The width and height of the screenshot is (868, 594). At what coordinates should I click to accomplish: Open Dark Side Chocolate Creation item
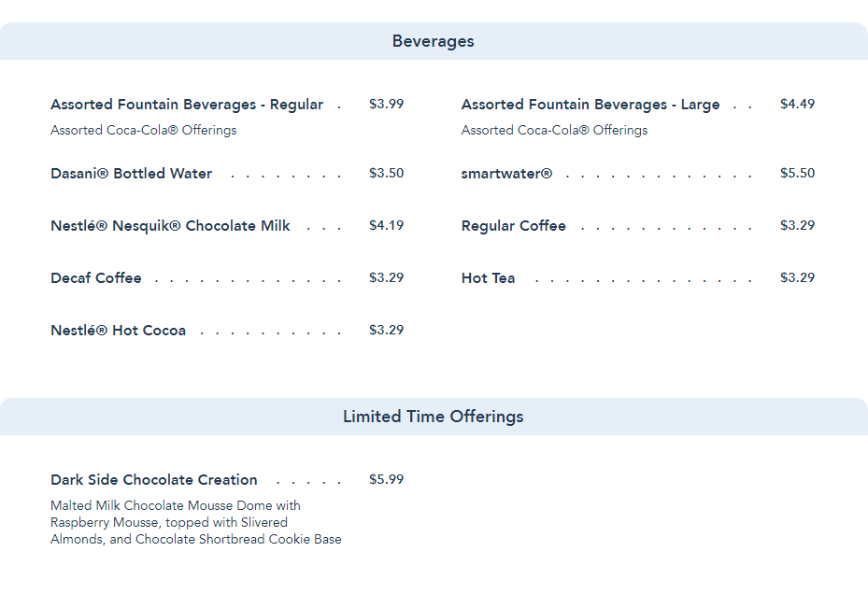pos(154,480)
